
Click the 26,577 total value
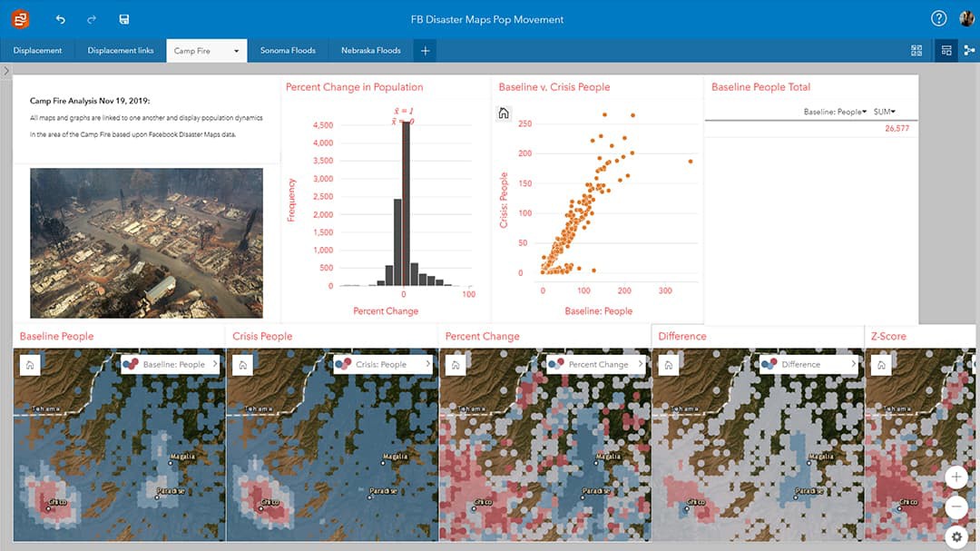click(897, 128)
